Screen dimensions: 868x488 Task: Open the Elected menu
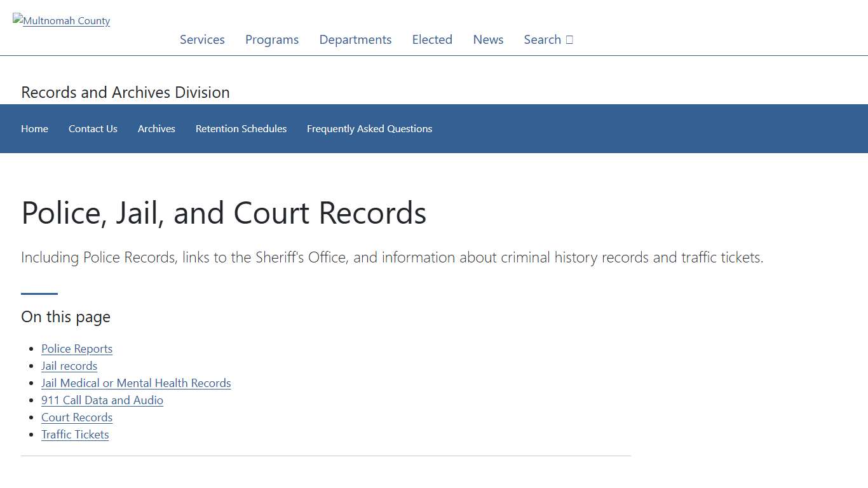[432, 39]
